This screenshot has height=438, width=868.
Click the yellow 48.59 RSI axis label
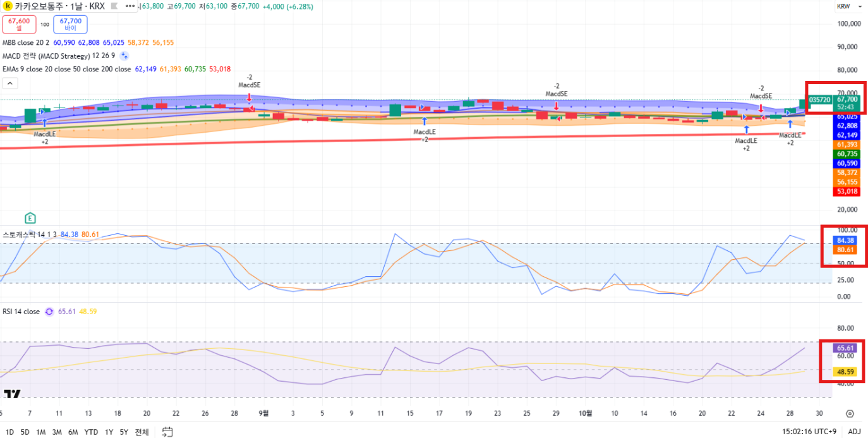click(845, 372)
